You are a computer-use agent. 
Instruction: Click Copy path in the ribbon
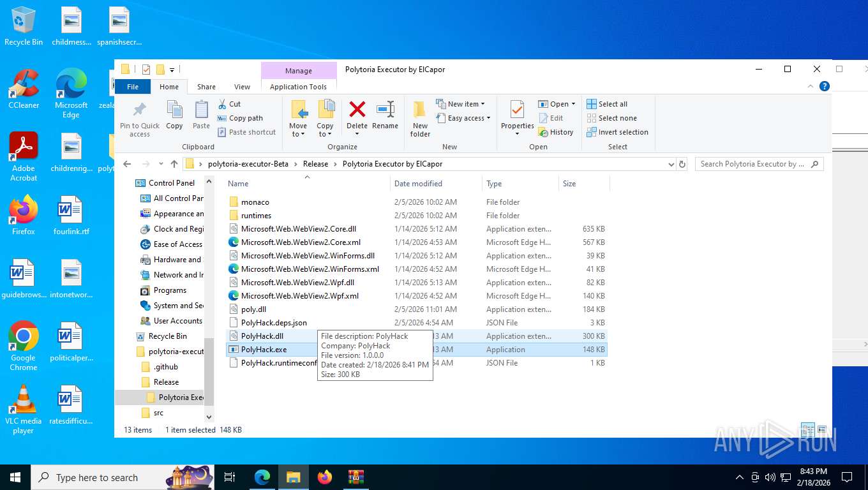(x=240, y=118)
